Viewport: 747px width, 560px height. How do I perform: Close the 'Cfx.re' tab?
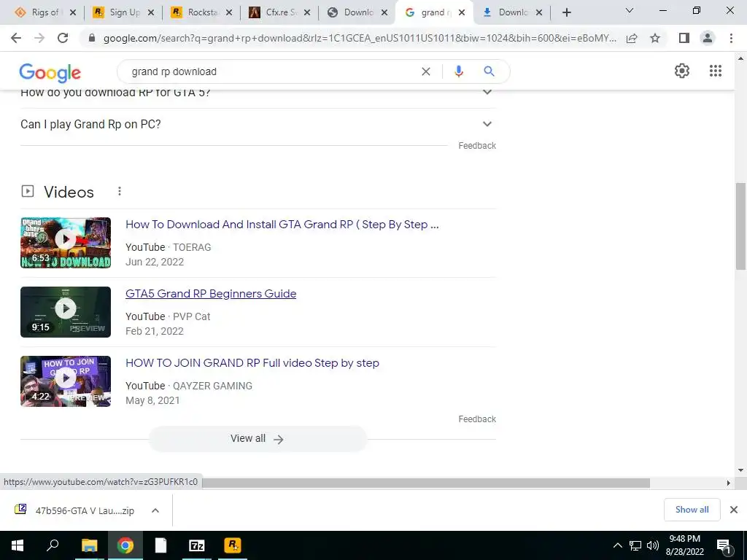point(307,12)
